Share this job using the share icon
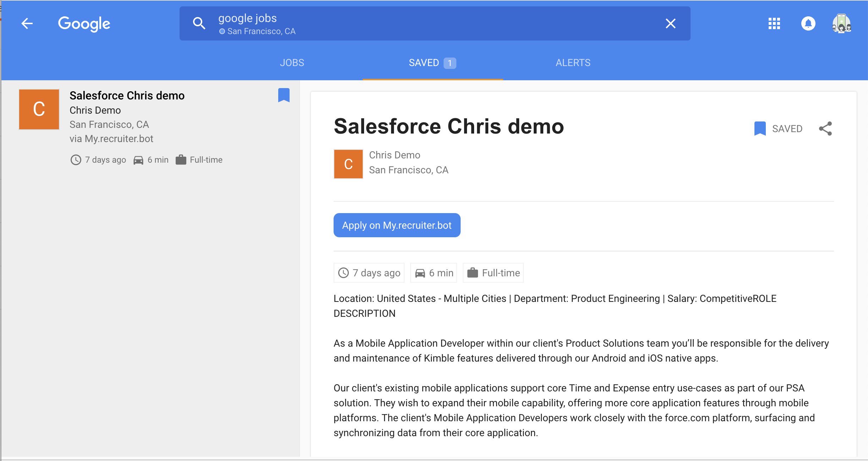Image resolution: width=868 pixels, height=461 pixels. point(825,129)
